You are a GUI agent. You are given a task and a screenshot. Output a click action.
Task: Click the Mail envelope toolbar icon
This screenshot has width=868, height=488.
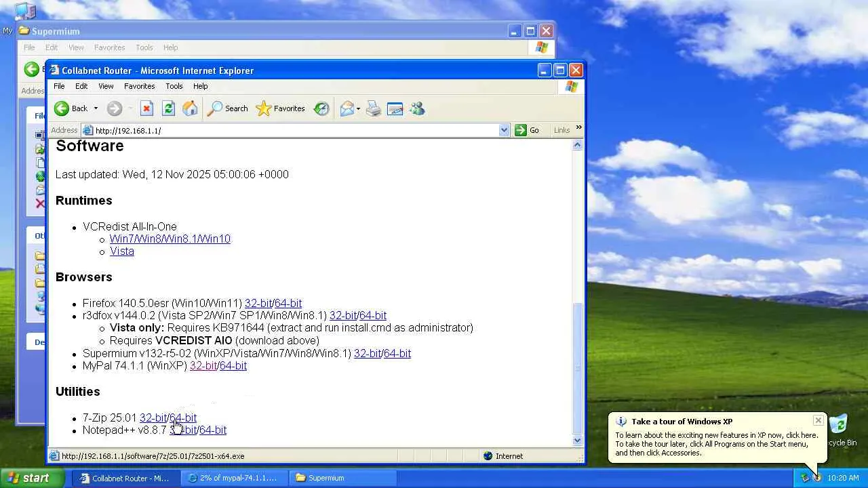pos(347,108)
